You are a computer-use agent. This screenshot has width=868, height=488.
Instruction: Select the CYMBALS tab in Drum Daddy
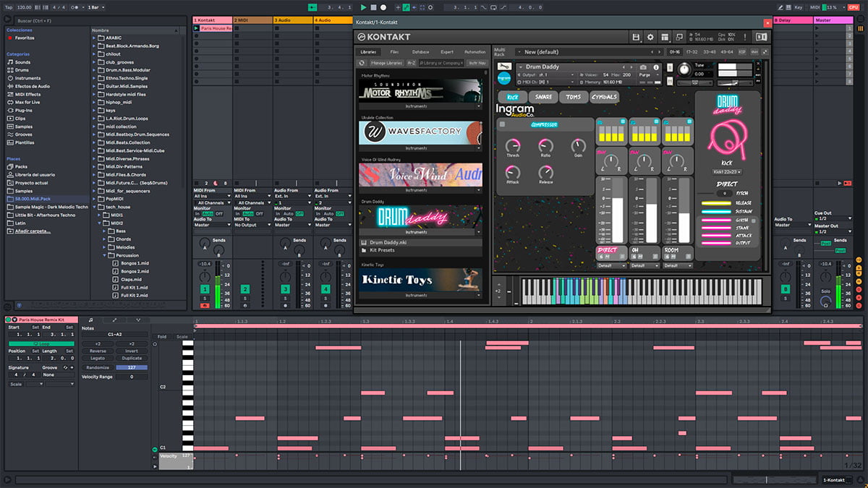604,97
